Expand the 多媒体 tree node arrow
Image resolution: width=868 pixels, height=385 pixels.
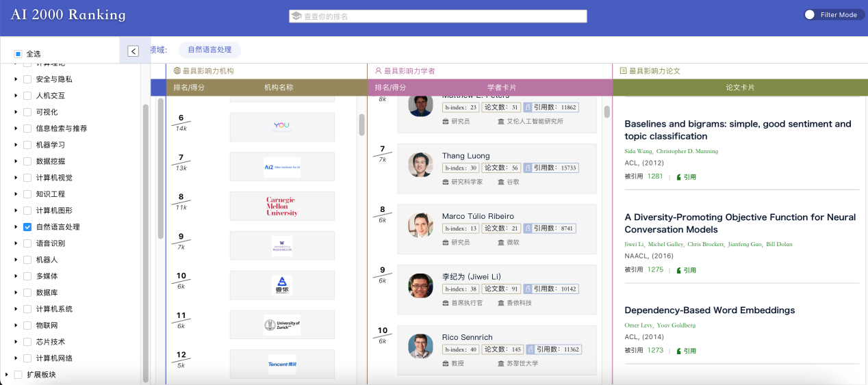click(x=16, y=276)
